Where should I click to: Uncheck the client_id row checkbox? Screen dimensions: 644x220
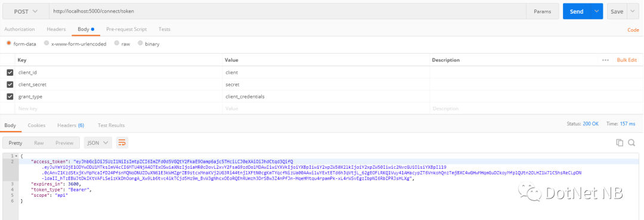(10, 72)
